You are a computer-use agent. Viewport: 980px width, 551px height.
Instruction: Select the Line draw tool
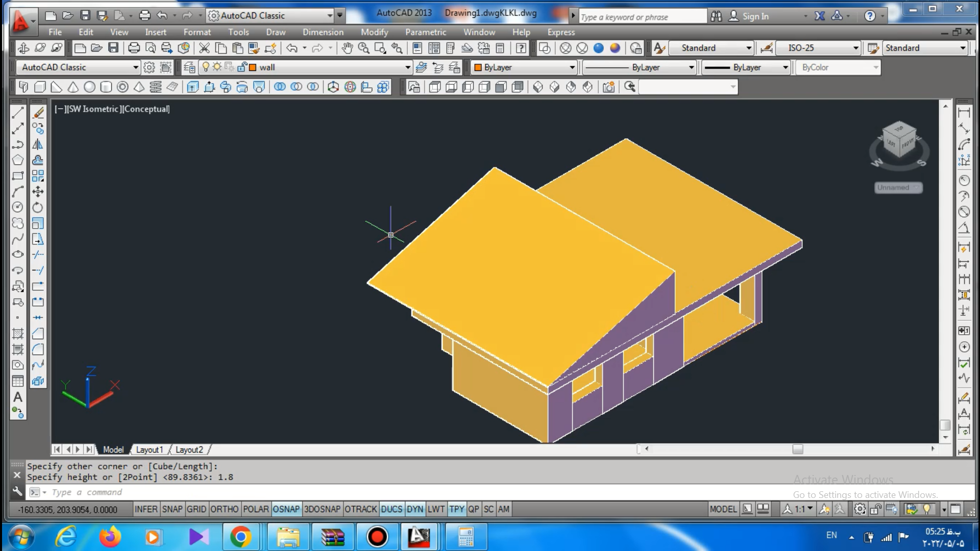(x=18, y=113)
